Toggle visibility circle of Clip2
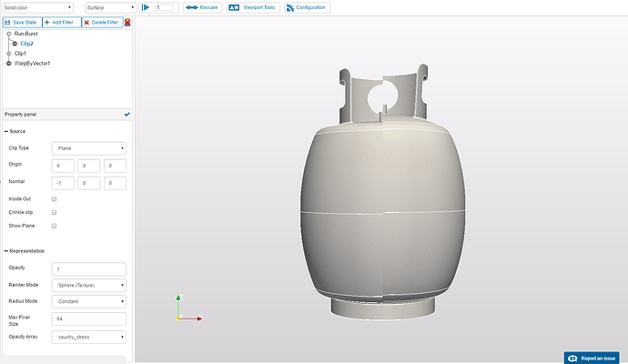 (x=15, y=43)
